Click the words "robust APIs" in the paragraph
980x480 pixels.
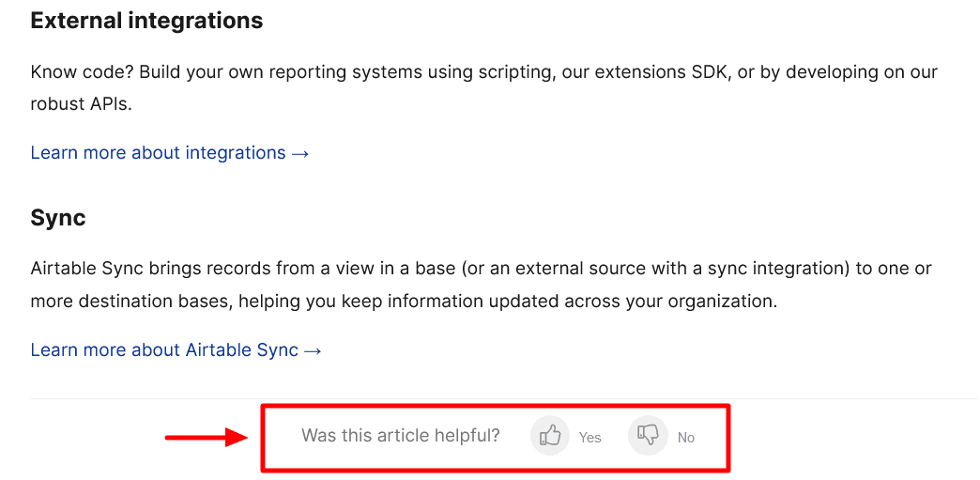(x=81, y=104)
